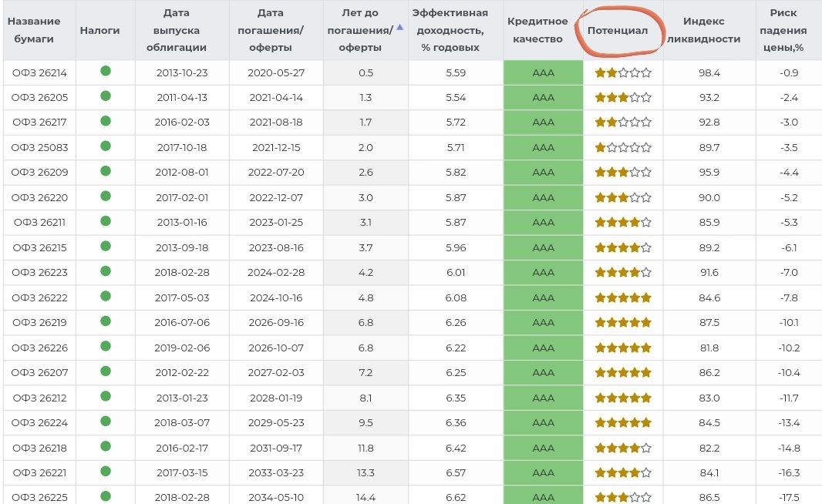This screenshot has height=504, width=822.
Task: Click the green tax dot for ОФЗ 26226
Action: [106, 346]
